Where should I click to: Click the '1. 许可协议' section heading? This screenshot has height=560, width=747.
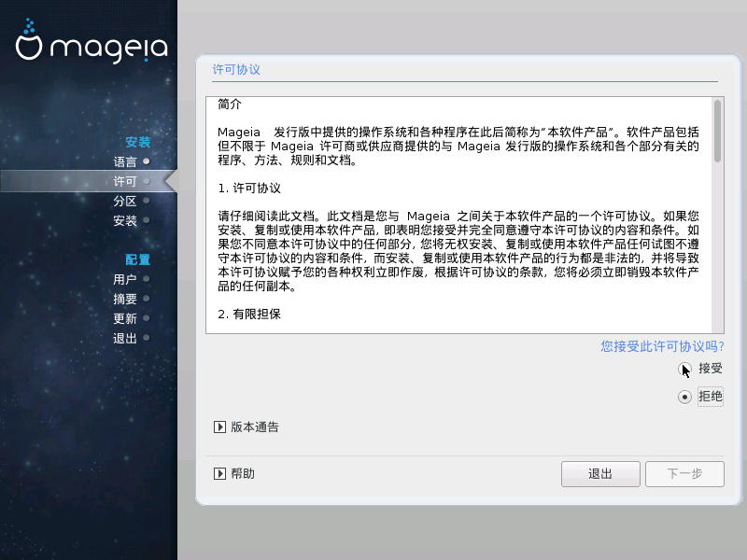pos(249,189)
